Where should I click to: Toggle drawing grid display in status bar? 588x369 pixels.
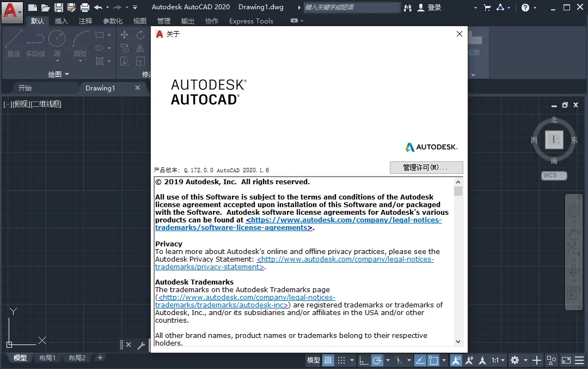pos(328,360)
